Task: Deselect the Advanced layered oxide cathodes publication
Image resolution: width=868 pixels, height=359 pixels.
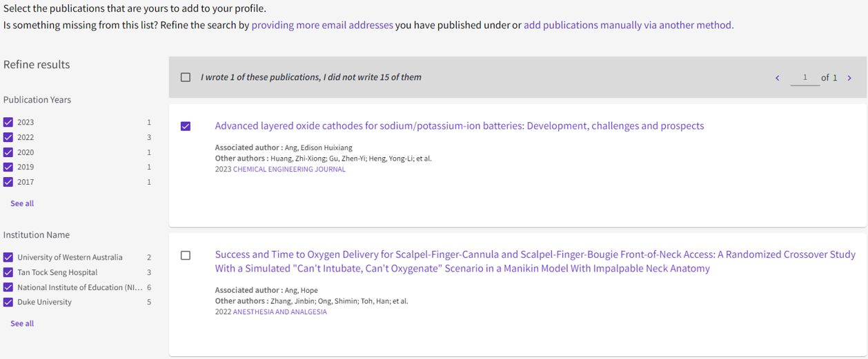Action: [x=186, y=126]
